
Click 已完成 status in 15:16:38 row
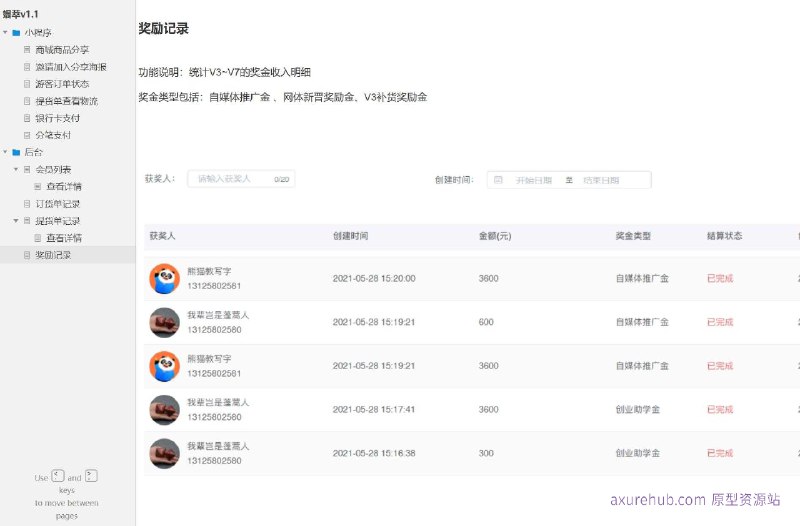720,454
